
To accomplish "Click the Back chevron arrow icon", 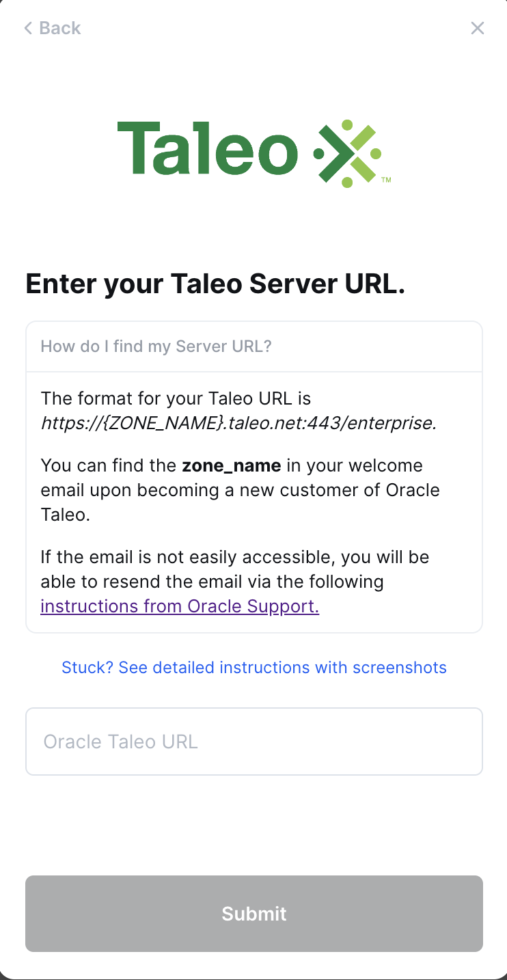I will [28, 28].
